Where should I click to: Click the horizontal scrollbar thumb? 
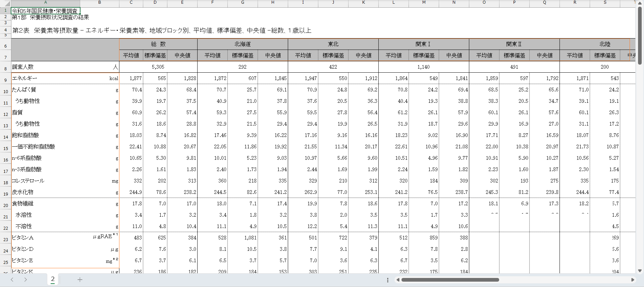[x=450, y=280]
